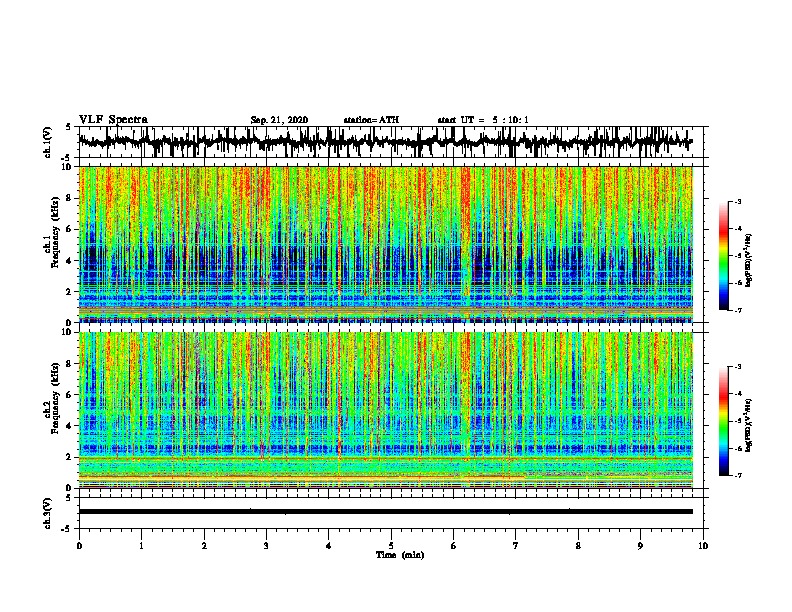Click inside the ch.2 frequency spectrogram
Screen dimensions: 792x612
[x=386, y=410]
